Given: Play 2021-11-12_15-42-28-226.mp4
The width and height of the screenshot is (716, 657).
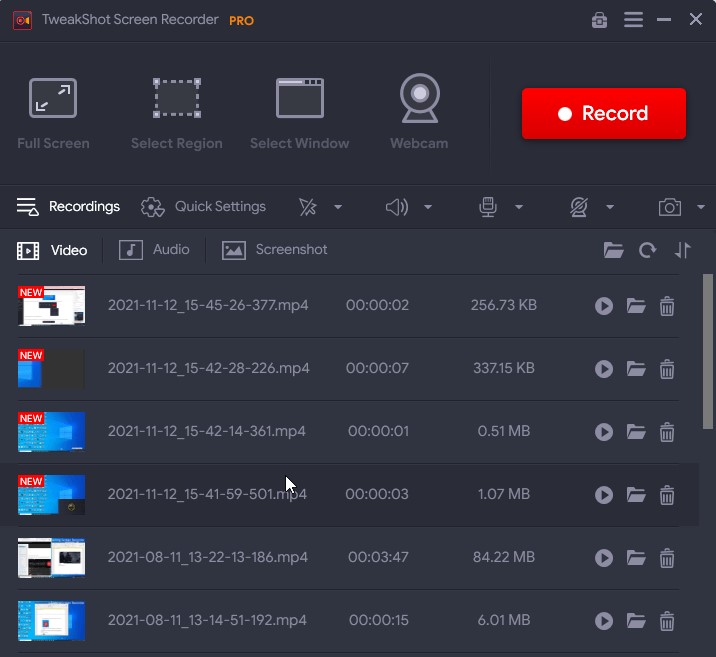Looking at the screenshot, I should click(604, 369).
